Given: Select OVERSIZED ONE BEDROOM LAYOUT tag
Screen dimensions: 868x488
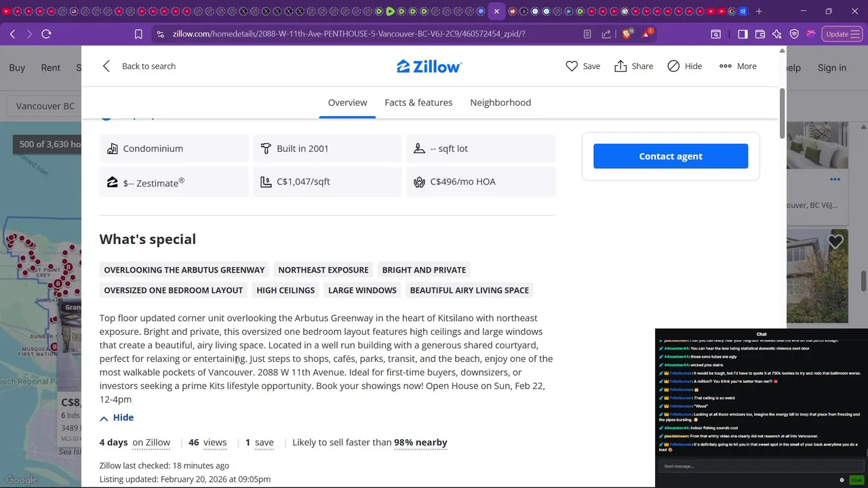Looking at the screenshot, I should 174,290.
